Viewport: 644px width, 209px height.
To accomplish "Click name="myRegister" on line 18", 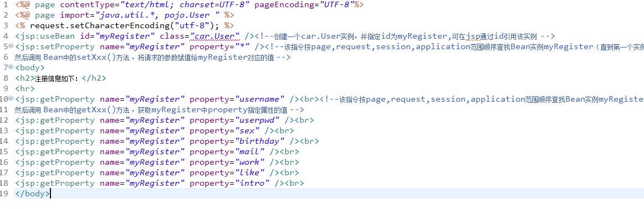I will [142, 183].
